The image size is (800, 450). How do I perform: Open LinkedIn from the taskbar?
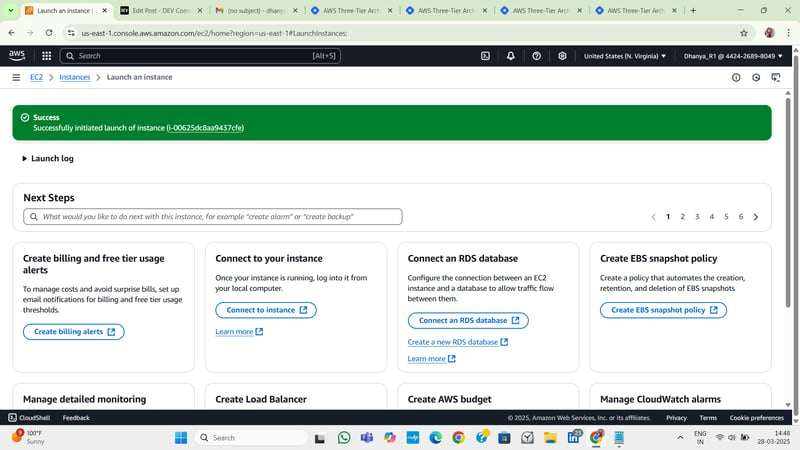coord(573,437)
